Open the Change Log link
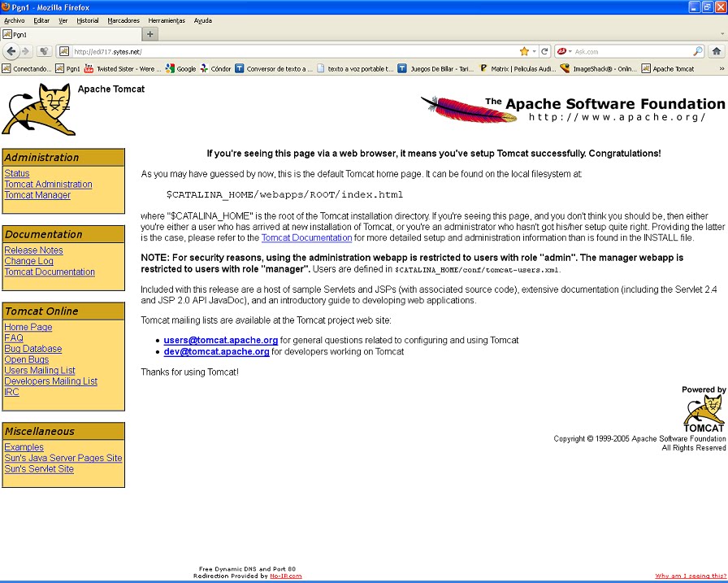This screenshot has width=728, height=583. pos(28,261)
